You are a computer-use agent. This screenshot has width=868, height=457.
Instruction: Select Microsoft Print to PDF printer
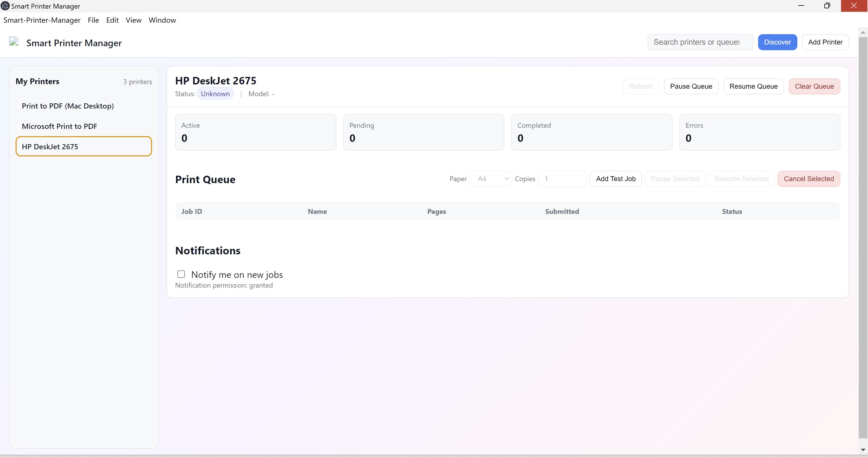click(x=84, y=126)
